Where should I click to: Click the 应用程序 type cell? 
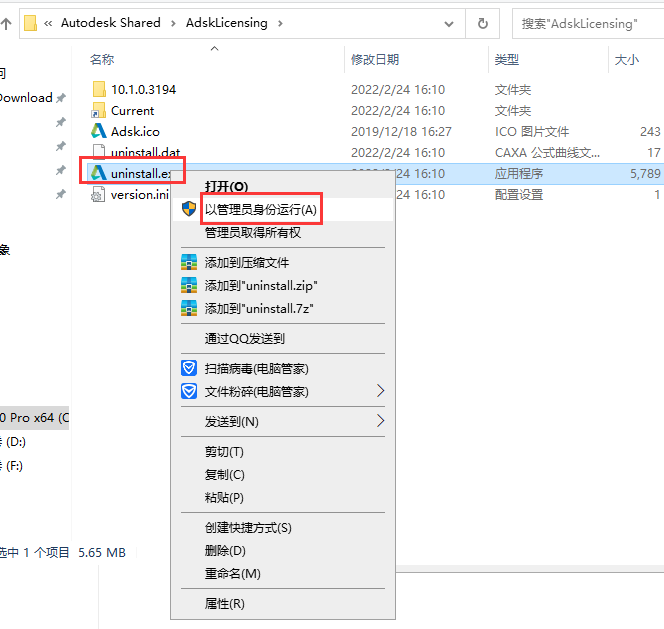click(x=519, y=174)
